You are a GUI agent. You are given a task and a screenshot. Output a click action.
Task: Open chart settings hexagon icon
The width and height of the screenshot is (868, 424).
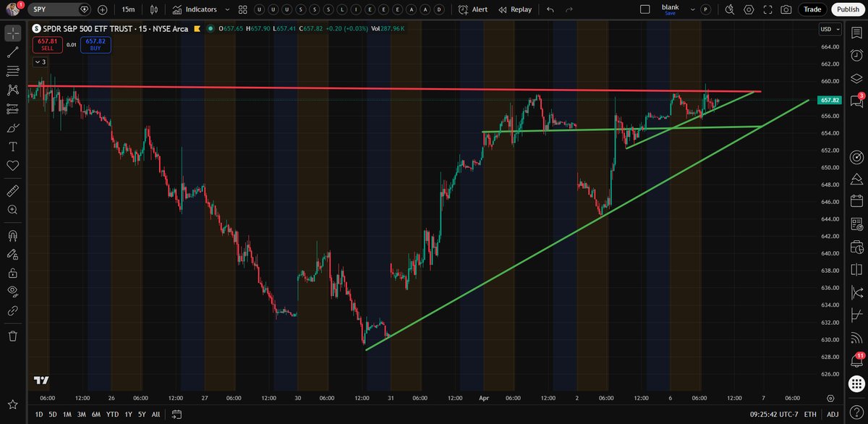pyautogui.click(x=748, y=9)
